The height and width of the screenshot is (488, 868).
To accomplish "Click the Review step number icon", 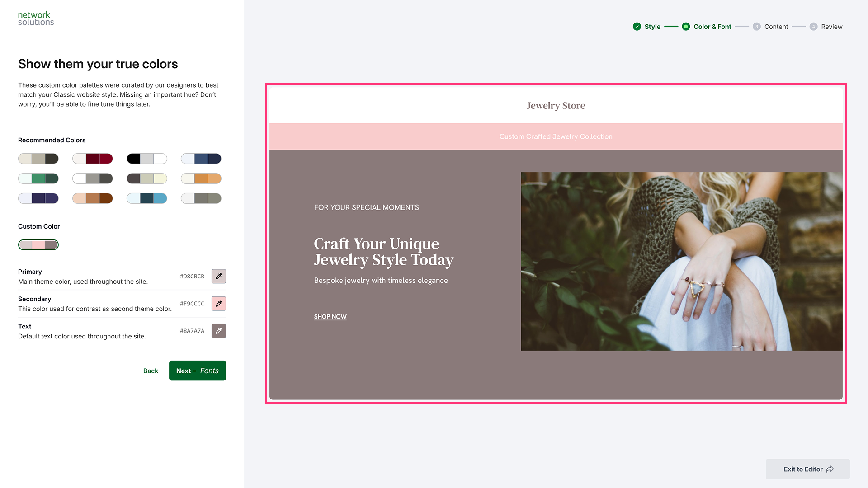I will (813, 27).
